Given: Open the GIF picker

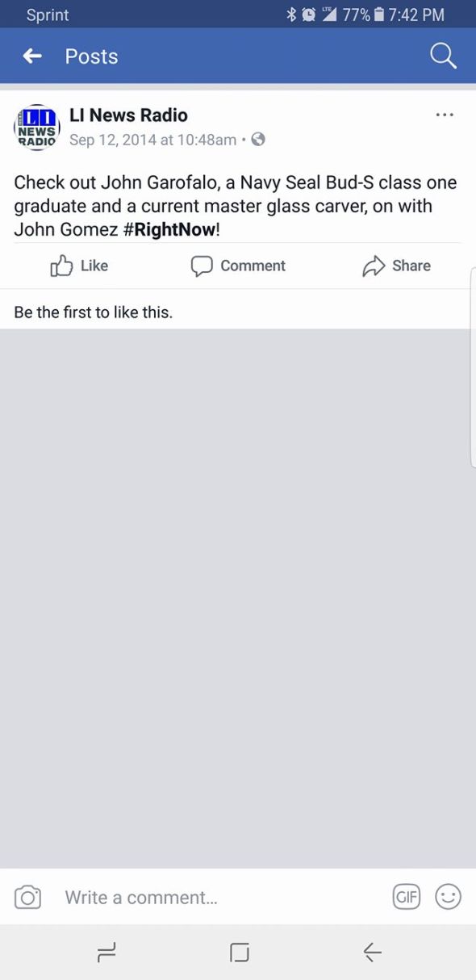Looking at the screenshot, I should point(407,896).
